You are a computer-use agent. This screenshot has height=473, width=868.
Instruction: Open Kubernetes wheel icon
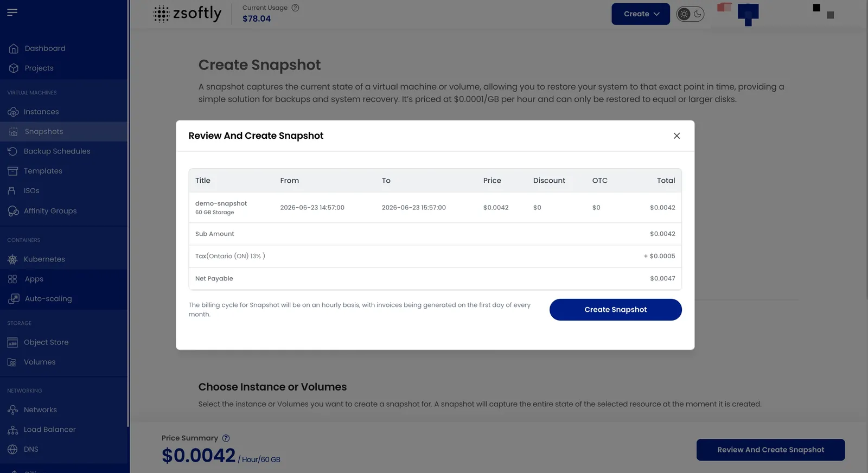click(x=12, y=259)
